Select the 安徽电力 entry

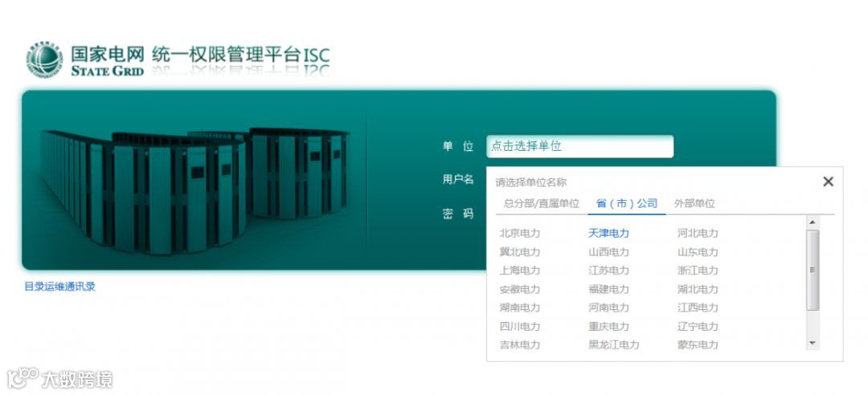pos(519,289)
